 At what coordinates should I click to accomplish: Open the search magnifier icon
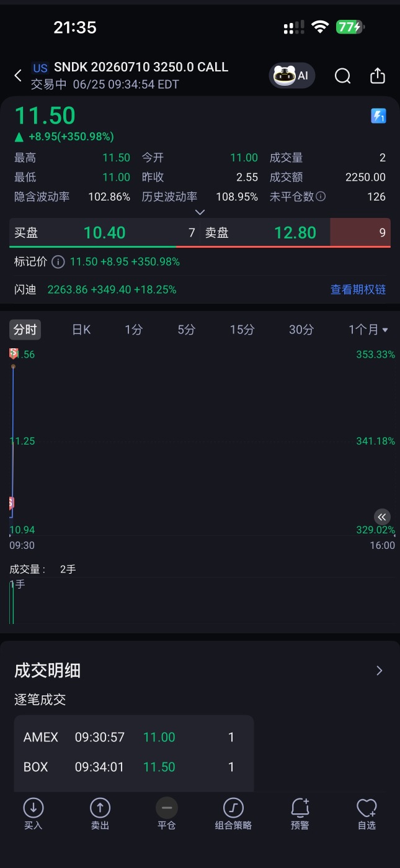tap(342, 76)
